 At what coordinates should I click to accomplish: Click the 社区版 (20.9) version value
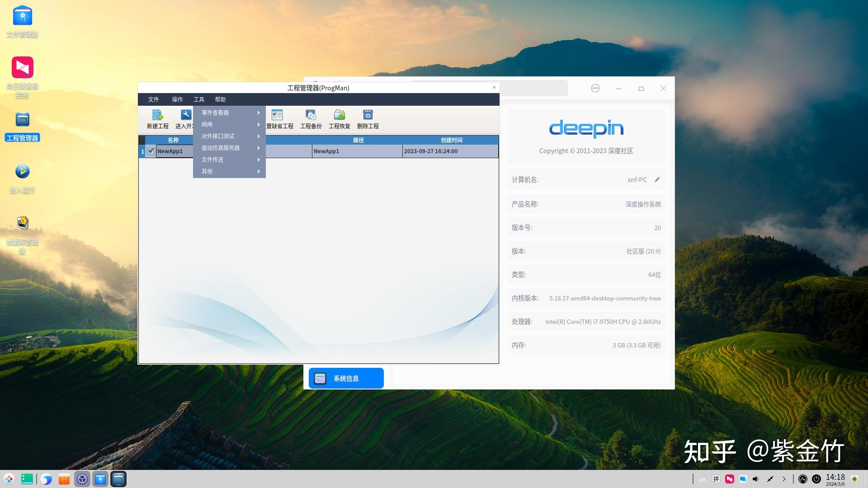point(643,251)
